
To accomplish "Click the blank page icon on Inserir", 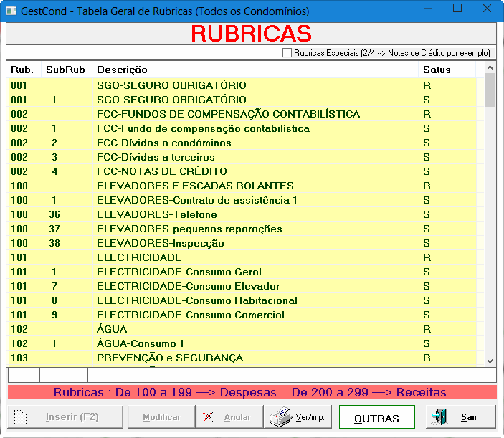I will click(21, 416).
